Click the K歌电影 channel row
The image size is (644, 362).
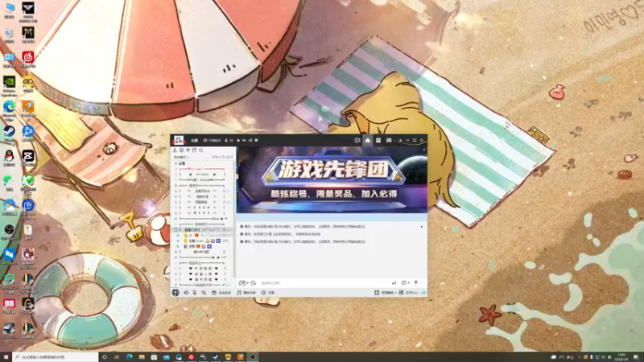(203, 269)
